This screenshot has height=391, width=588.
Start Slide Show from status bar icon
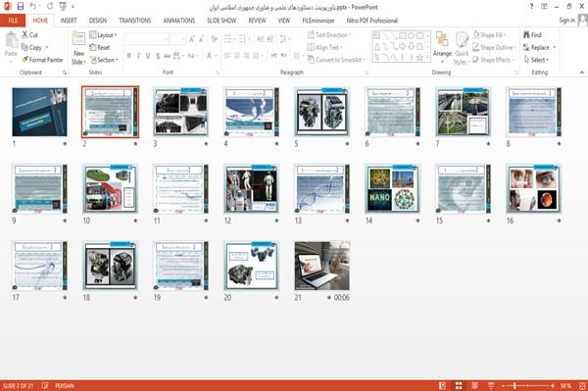(491, 385)
